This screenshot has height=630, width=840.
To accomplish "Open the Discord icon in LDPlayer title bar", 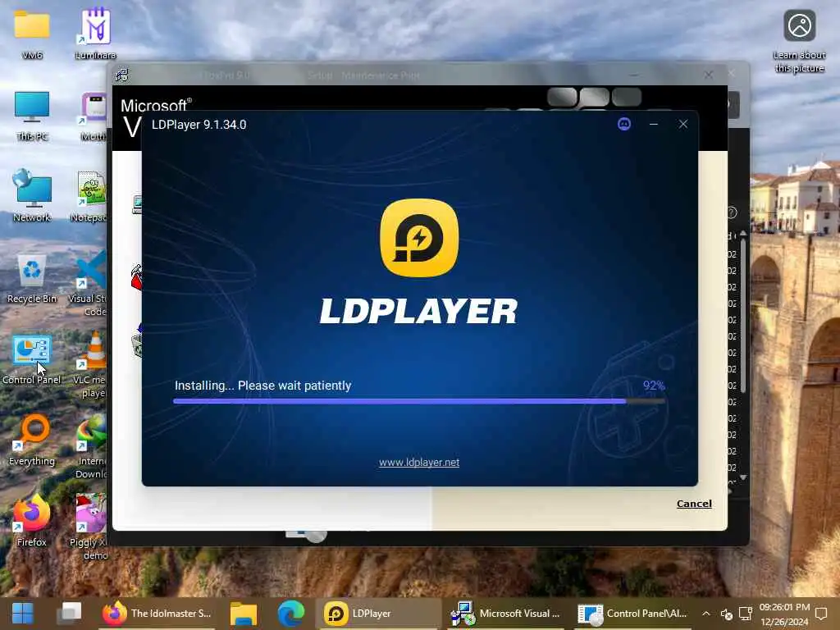I will [x=624, y=125].
